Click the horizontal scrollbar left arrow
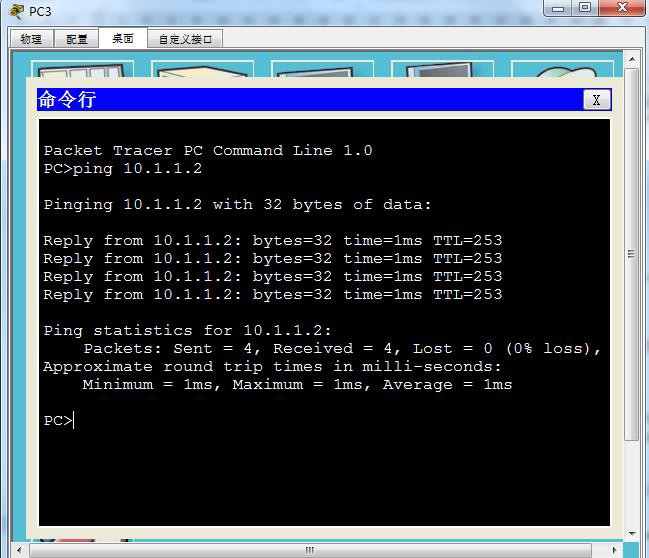This screenshot has height=558, width=649. pyautogui.click(x=19, y=550)
